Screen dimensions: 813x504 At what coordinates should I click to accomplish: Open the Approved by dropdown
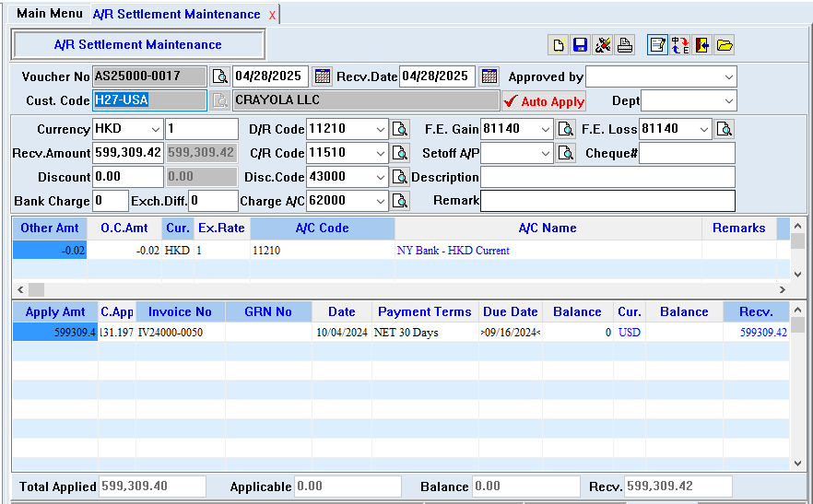point(728,76)
